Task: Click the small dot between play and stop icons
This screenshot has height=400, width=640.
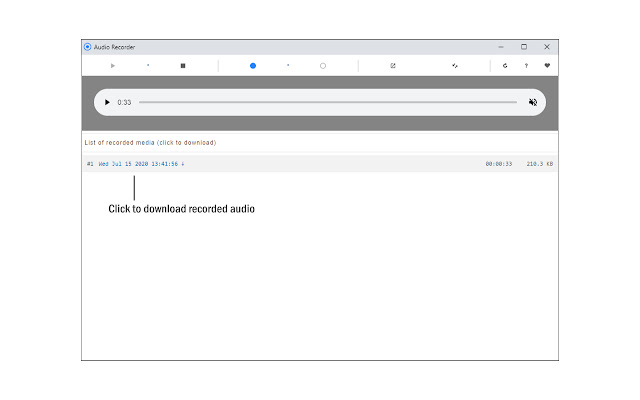Action: (148, 65)
